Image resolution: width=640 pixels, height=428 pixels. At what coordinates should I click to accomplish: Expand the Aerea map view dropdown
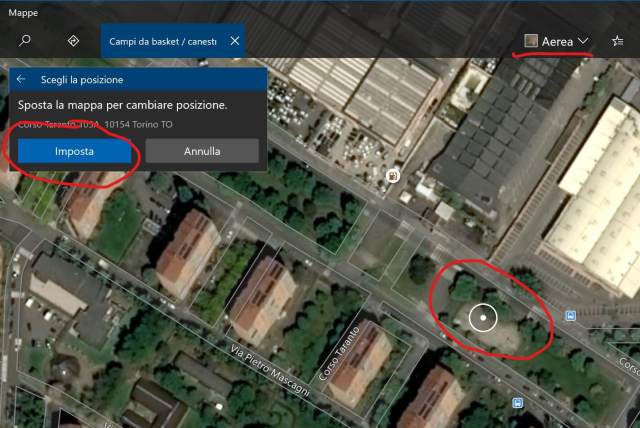(x=556, y=41)
